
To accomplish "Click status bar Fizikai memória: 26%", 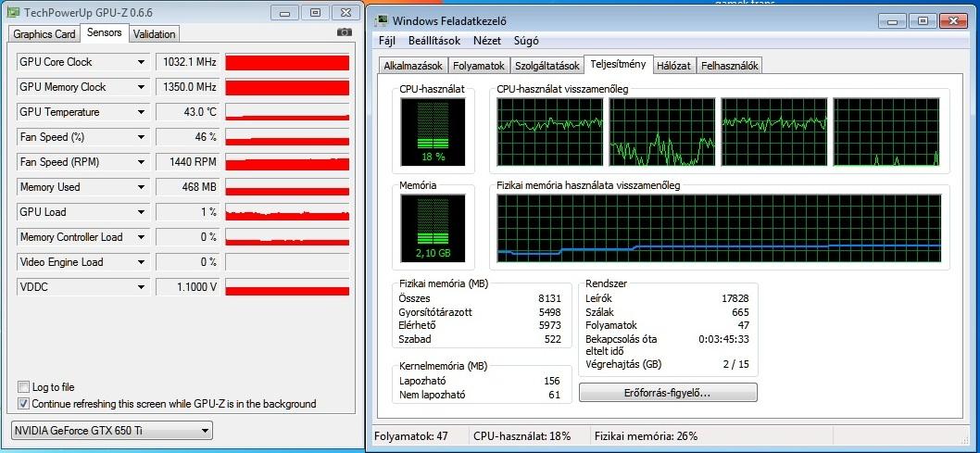I will (x=646, y=436).
